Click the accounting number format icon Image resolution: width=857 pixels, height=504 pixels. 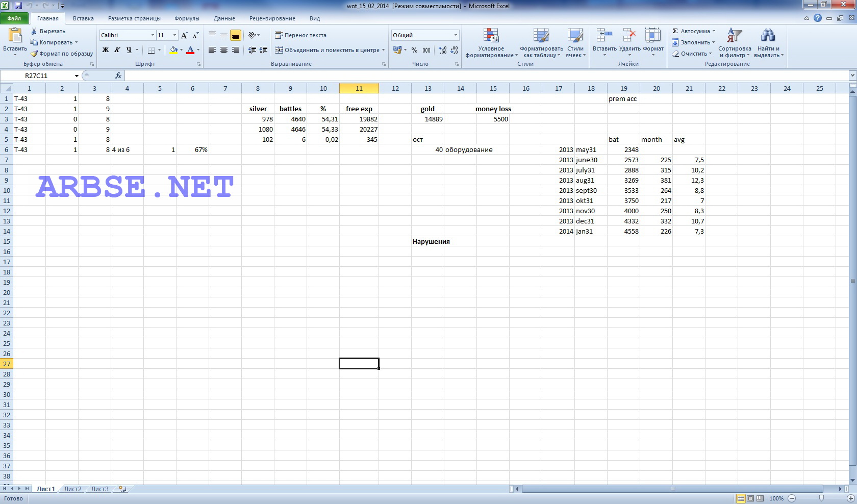[x=397, y=50]
